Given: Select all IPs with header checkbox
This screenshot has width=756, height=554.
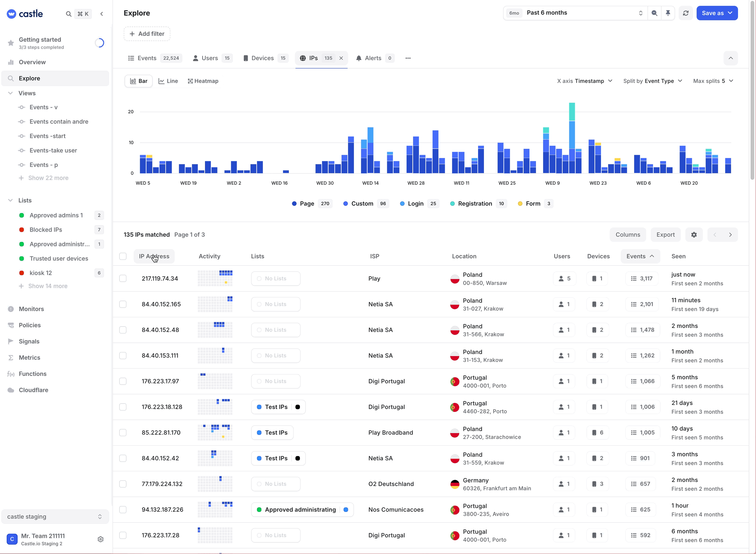Looking at the screenshot, I should (123, 256).
